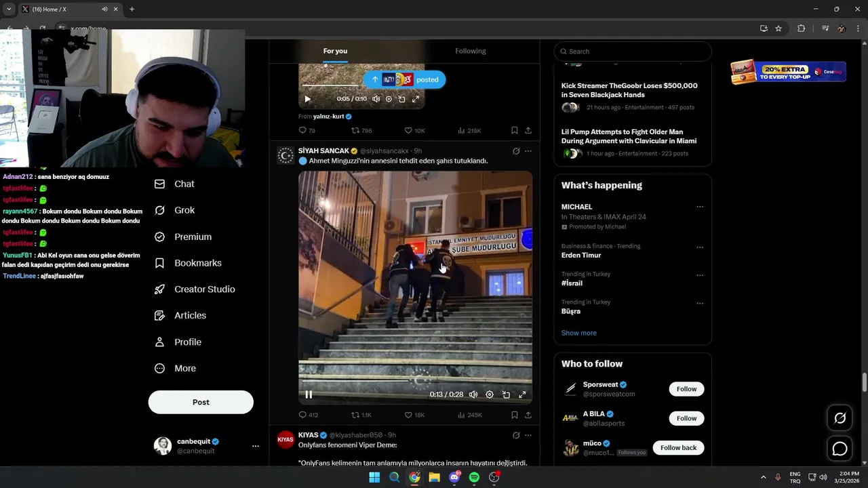Open #İsrail trend more options
868x488 pixels.
700,275
